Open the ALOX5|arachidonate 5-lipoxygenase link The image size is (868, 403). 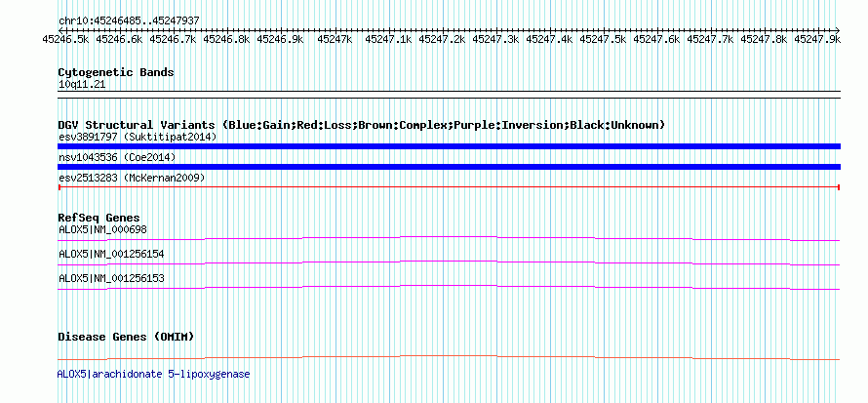click(153, 375)
